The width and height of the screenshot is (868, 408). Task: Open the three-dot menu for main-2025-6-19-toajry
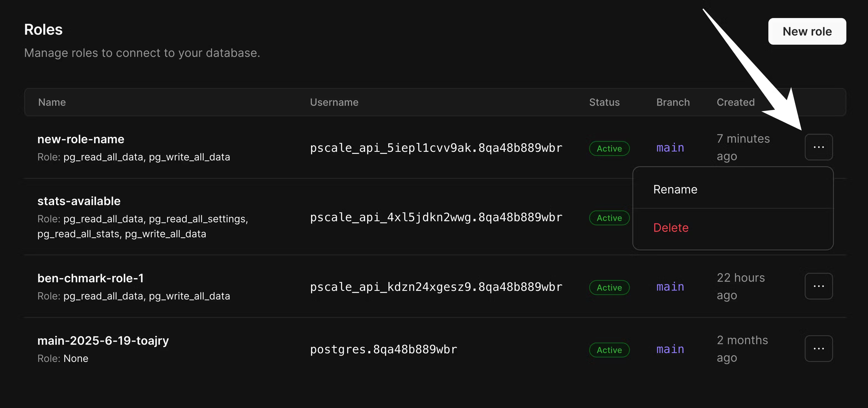click(819, 348)
